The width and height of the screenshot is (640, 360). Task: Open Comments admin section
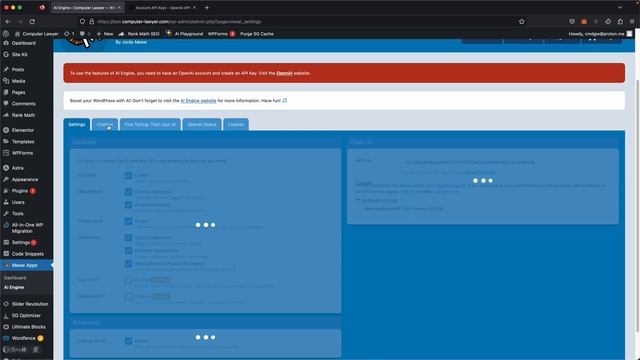click(x=23, y=104)
